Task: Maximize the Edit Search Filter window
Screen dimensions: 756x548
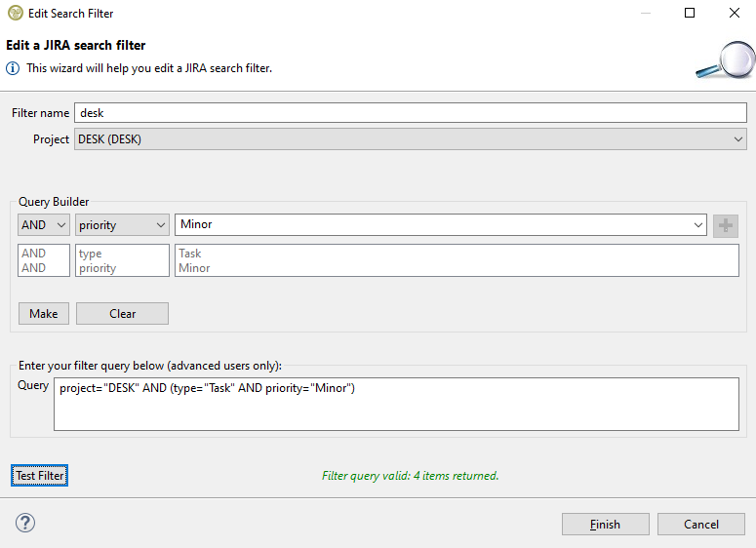Action: point(690,14)
